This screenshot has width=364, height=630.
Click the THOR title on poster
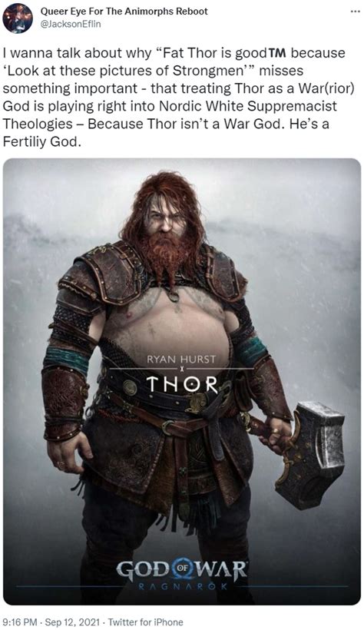click(x=181, y=385)
